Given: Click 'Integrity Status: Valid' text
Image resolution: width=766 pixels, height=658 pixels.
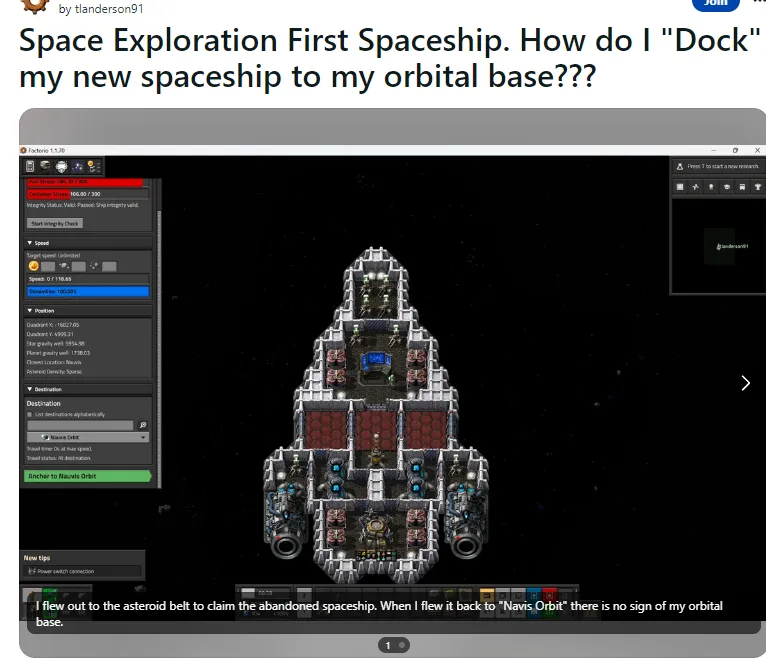Looking at the screenshot, I should coord(83,205).
